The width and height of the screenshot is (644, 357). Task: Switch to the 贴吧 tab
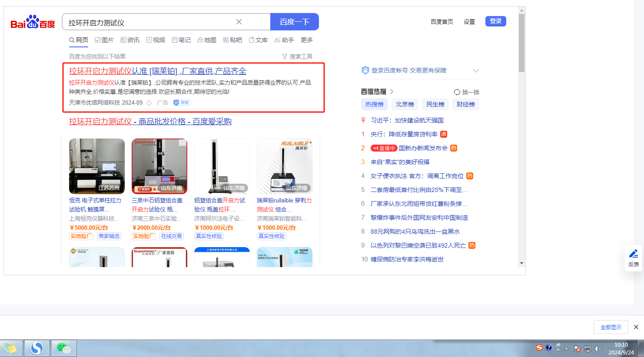(232, 40)
